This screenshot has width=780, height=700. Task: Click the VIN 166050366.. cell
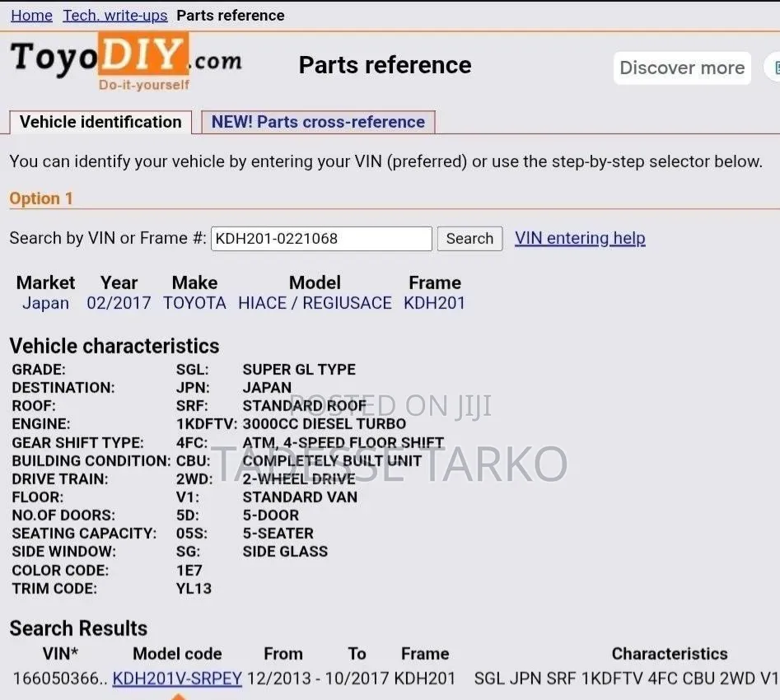point(60,679)
